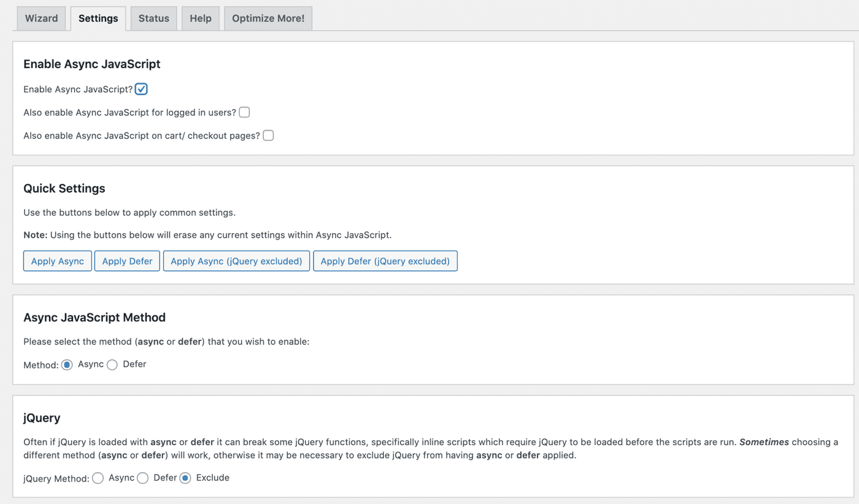Go to the Help tab
This screenshot has height=504, width=859.
(x=201, y=18)
